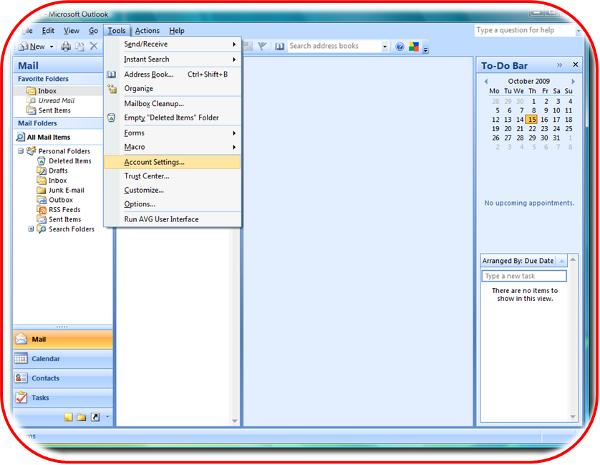Open the Go menu
The height and width of the screenshot is (465, 600).
93,31
